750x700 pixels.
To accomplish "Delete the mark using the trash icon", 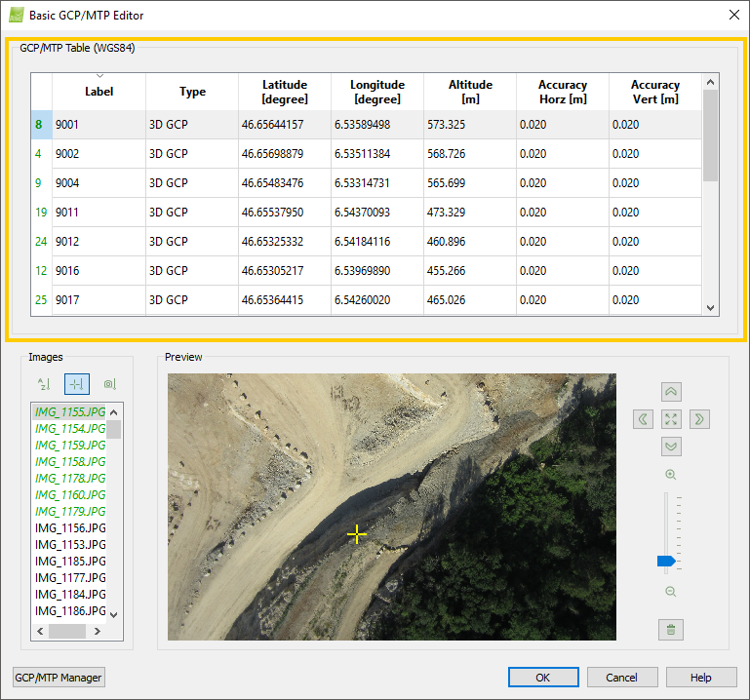I will [x=670, y=630].
